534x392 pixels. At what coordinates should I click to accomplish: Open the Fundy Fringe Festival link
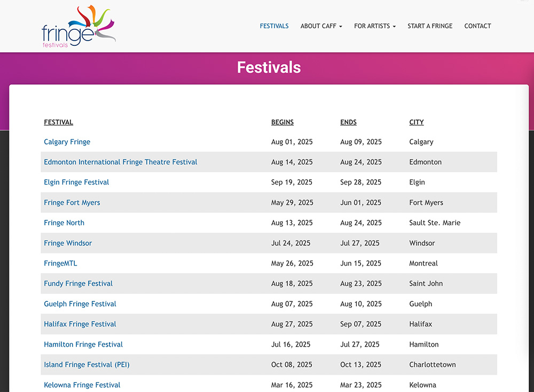coord(78,283)
